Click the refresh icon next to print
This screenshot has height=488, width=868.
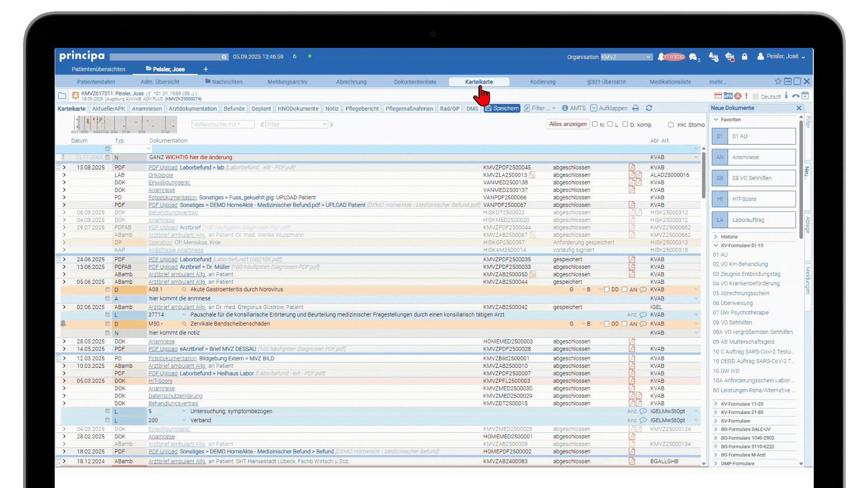coord(649,108)
